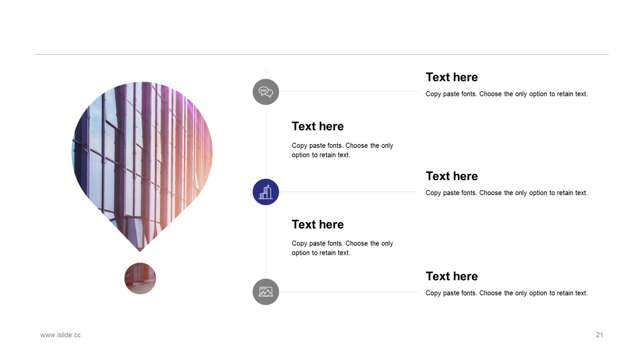This screenshot has height=362, width=644.
Task: Click 'Text here' heading below building icon
Action: click(x=317, y=224)
